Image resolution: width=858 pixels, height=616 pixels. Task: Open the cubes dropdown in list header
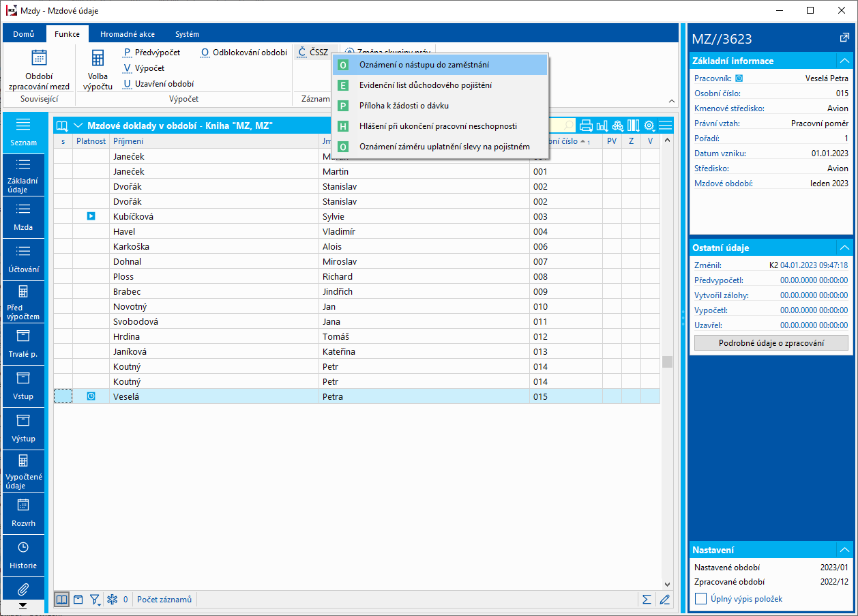coord(618,126)
